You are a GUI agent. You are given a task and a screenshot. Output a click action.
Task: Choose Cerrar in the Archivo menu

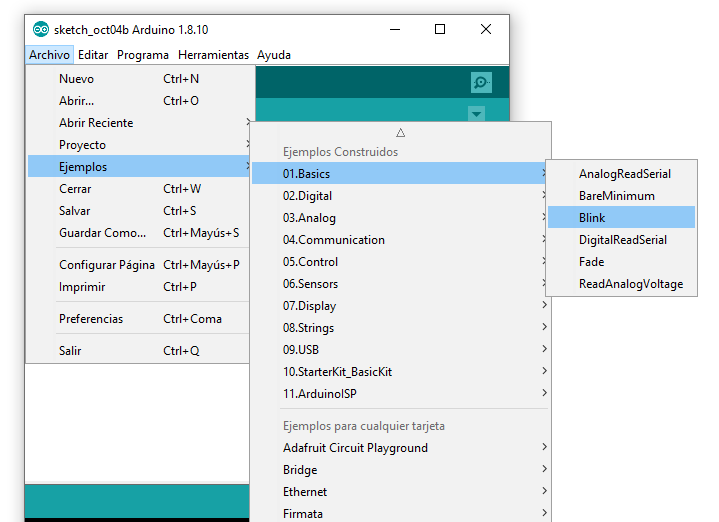click(138, 189)
